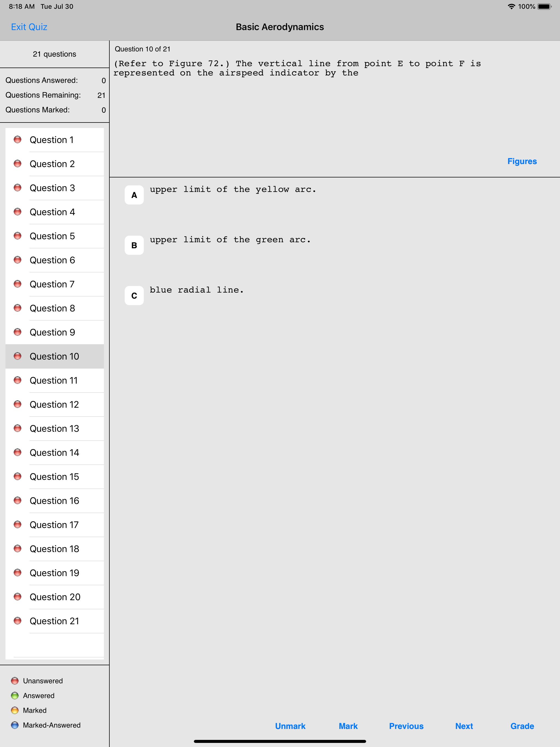Choose answer B upper limit green arc
The height and width of the screenshot is (747, 560).
(x=134, y=245)
